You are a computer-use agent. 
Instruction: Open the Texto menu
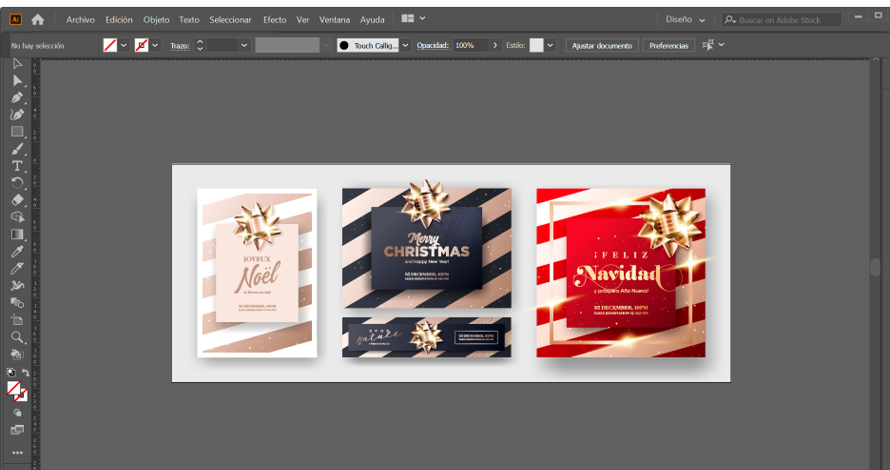[189, 19]
